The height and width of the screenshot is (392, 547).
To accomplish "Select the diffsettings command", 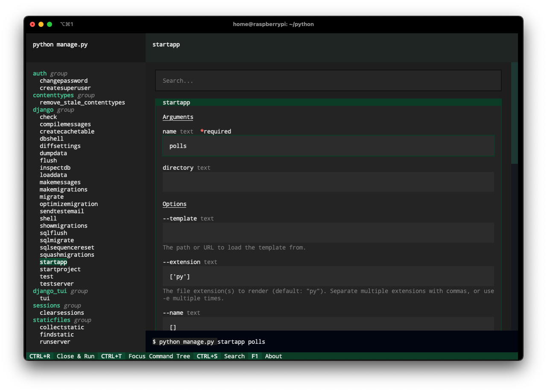I will tap(60, 146).
